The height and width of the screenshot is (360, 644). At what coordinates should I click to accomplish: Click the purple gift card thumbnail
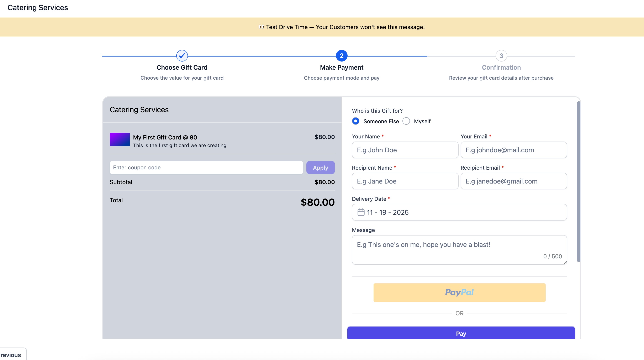tap(120, 139)
